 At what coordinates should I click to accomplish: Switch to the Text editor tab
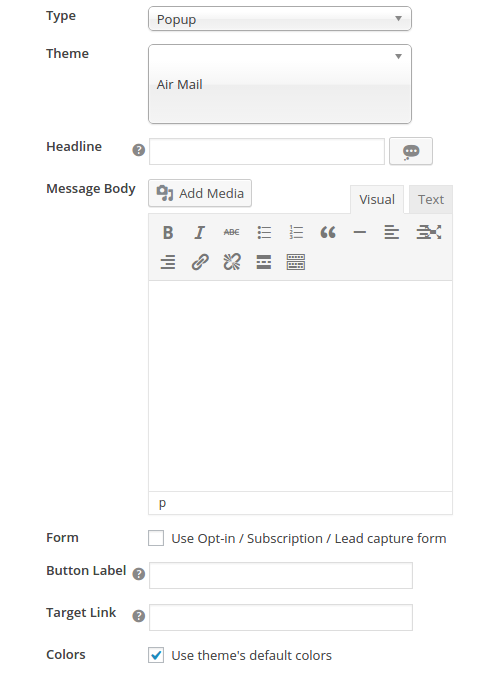coord(431,199)
